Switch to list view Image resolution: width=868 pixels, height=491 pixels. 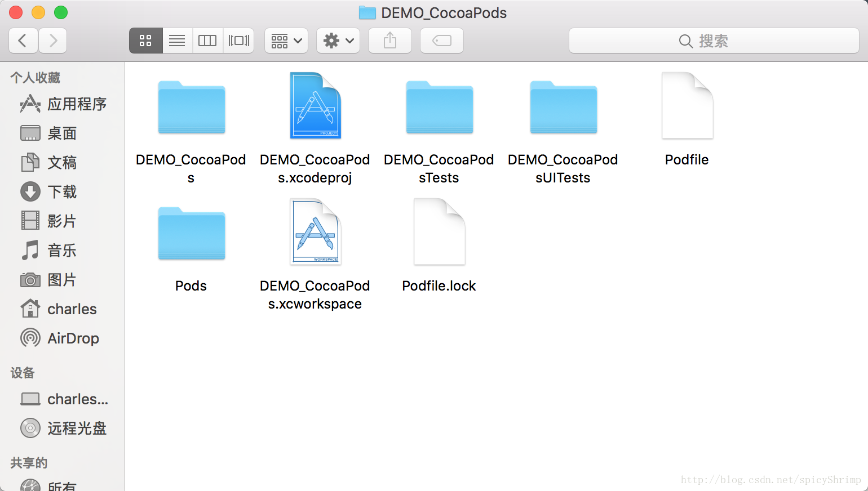177,41
